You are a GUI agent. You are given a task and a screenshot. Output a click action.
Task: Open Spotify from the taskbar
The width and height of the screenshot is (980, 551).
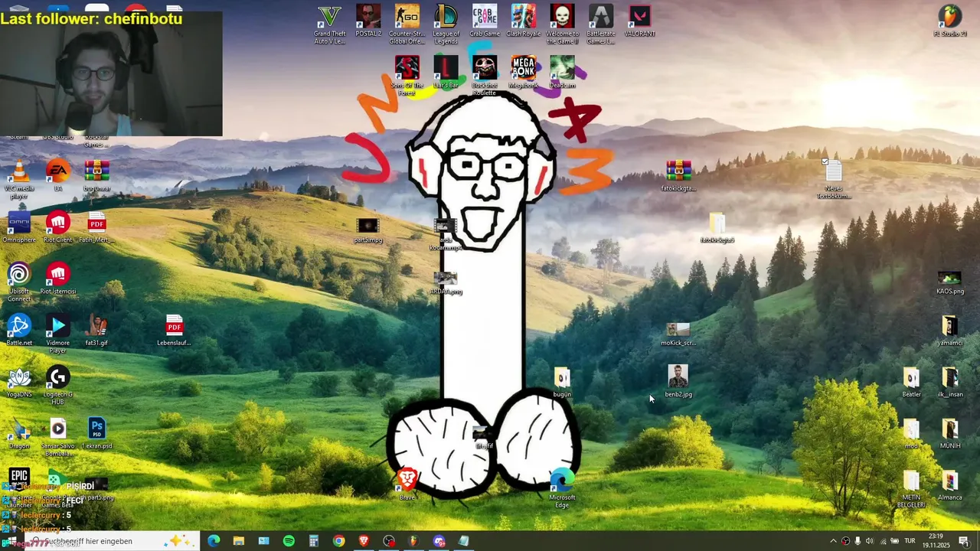point(289,541)
